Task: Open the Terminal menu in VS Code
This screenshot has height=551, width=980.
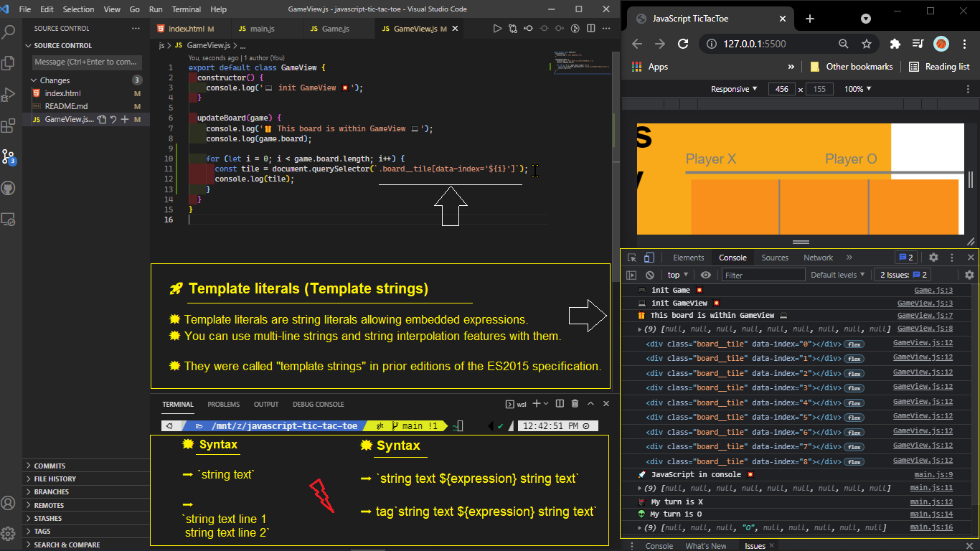Action: pyautogui.click(x=186, y=9)
